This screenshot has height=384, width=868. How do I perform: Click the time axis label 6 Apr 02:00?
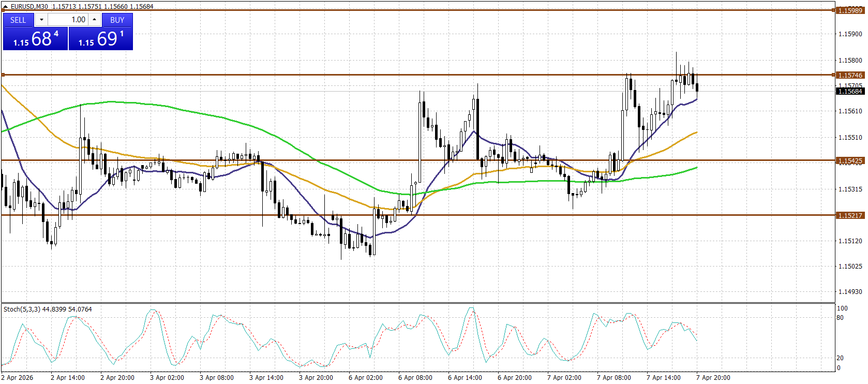[x=366, y=377]
